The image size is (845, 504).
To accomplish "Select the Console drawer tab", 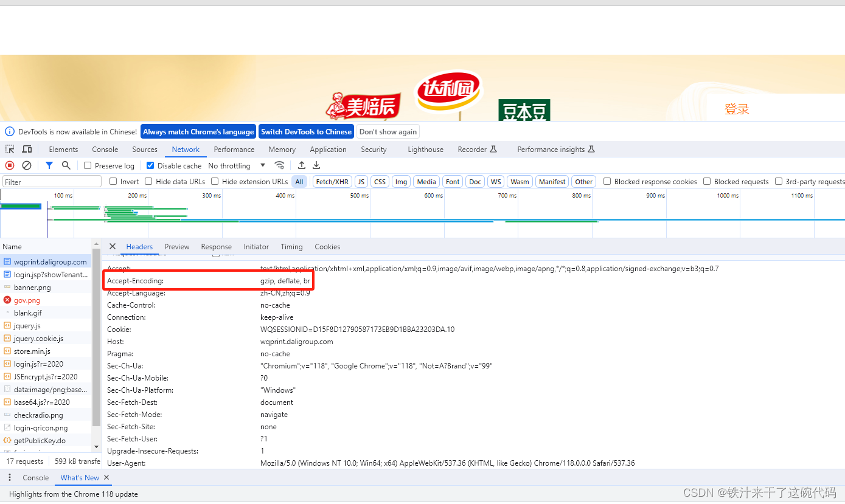I will point(35,477).
